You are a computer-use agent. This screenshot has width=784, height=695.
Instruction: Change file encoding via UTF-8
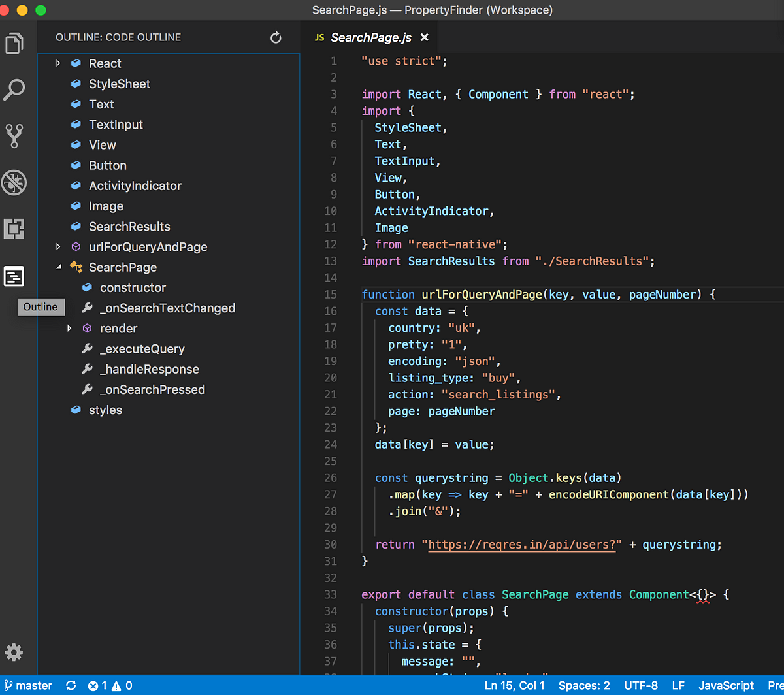(x=641, y=686)
